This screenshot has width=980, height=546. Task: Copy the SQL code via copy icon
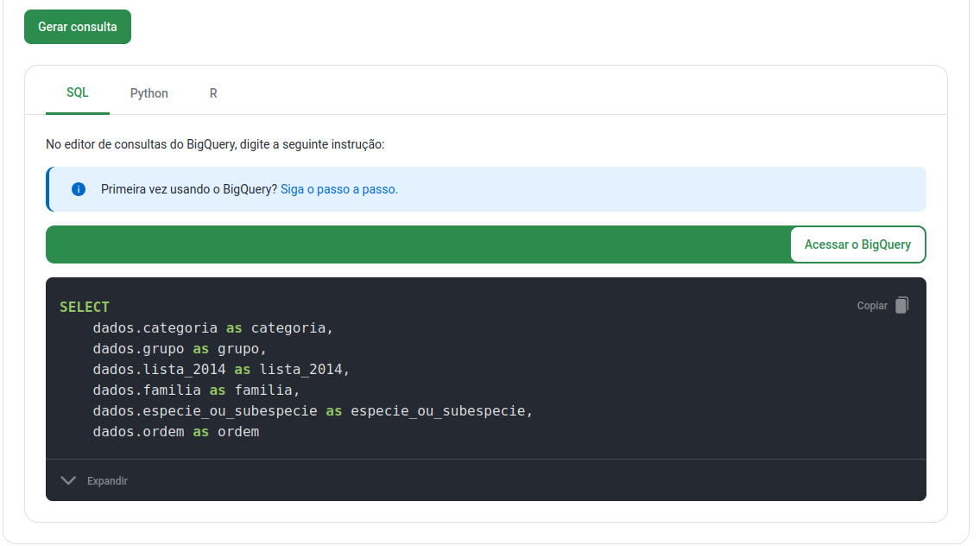click(x=901, y=305)
